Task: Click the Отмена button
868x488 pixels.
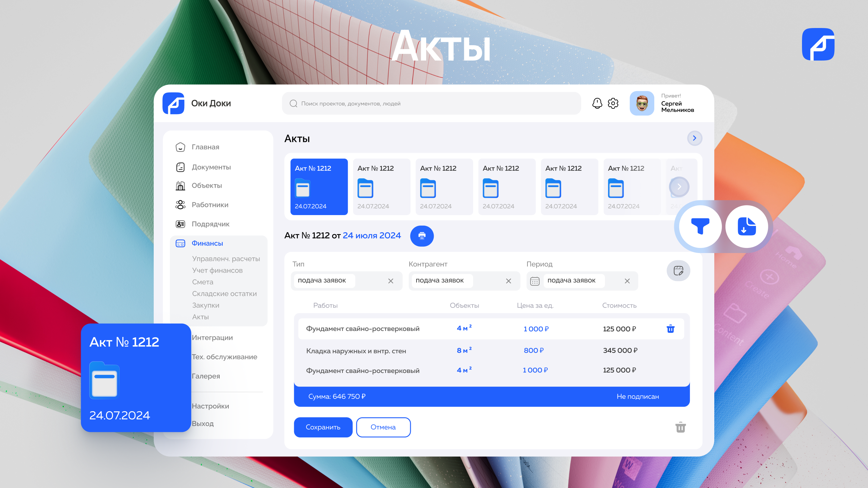Action: 383,427
